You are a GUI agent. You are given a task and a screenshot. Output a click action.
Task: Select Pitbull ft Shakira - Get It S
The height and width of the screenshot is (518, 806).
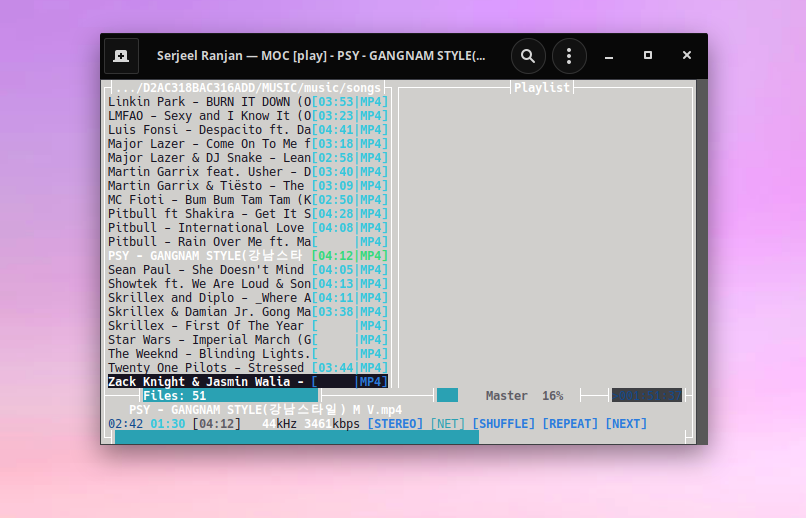coord(248,214)
